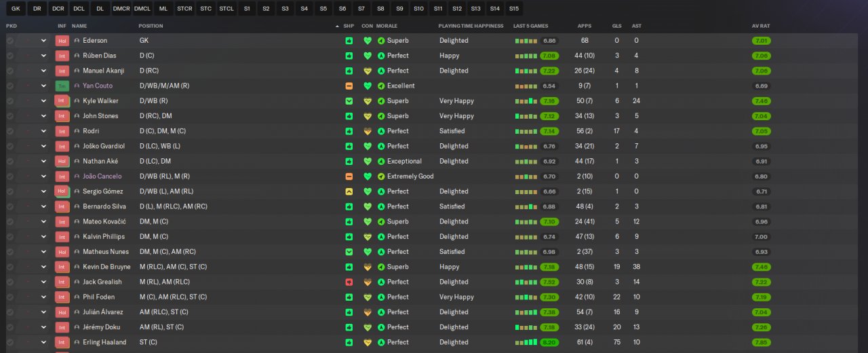Click João Cancelo's orange sharpness icon
The height and width of the screenshot is (353, 868).
[x=349, y=176]
